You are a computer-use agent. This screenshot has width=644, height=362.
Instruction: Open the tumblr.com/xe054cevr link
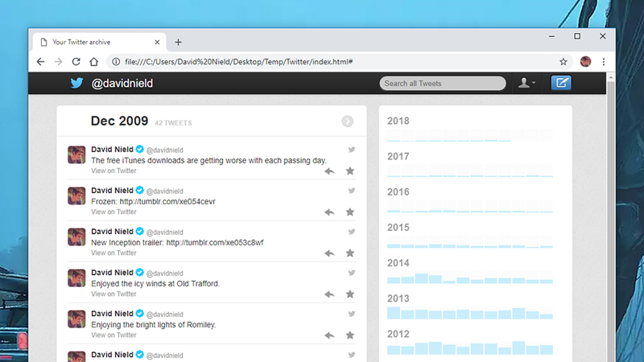(x=167, y=202)
